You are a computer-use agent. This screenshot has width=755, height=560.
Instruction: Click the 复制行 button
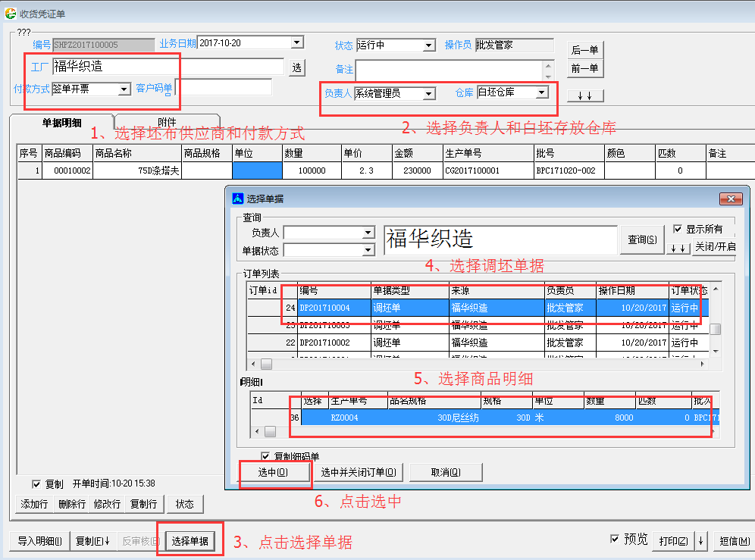pos(143,504)
